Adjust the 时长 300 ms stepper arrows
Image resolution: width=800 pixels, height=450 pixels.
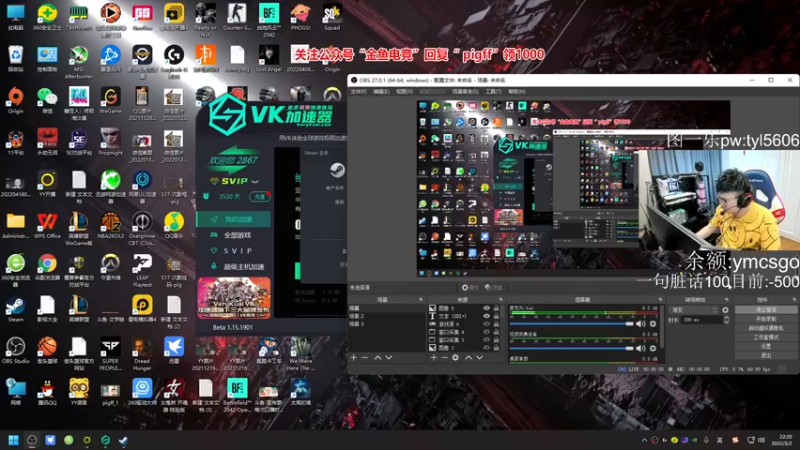[x=727, y=320]
